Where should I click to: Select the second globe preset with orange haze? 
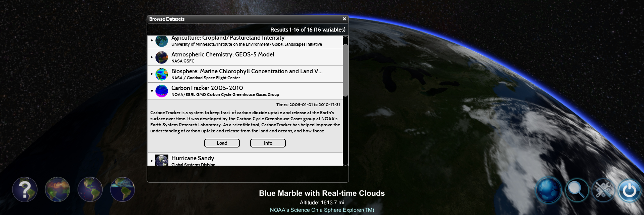[57, 189]
